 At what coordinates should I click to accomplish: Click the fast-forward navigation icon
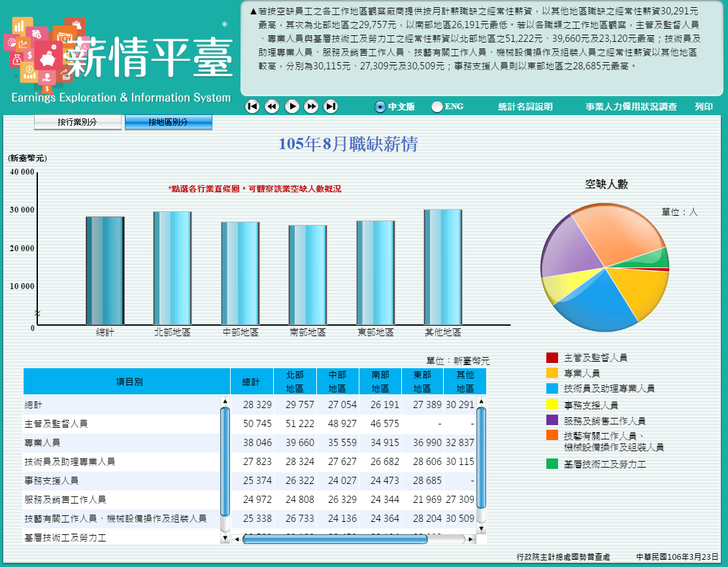click(x=311, y=106)
